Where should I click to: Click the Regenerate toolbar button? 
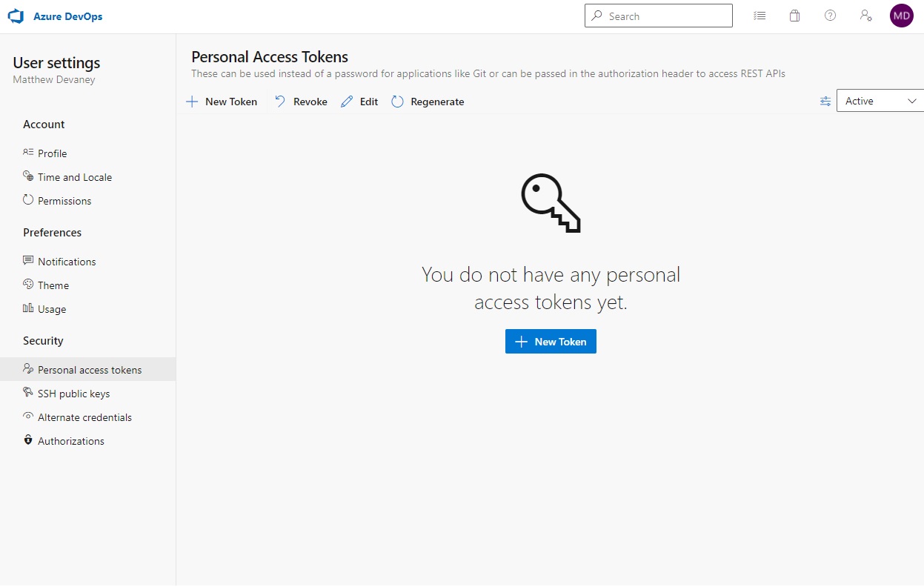click(x=428, y=102)
